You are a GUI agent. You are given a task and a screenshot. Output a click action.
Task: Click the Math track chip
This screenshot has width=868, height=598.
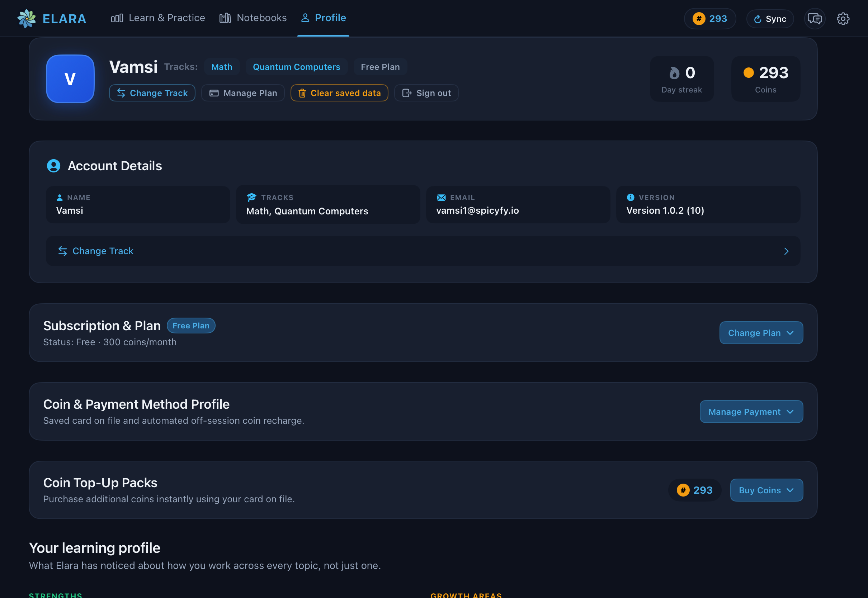click(222, 67)
